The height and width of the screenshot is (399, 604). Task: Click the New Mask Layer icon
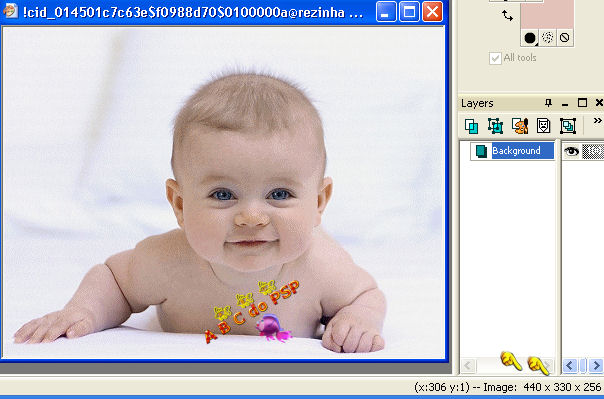click(x=544, y=126)
